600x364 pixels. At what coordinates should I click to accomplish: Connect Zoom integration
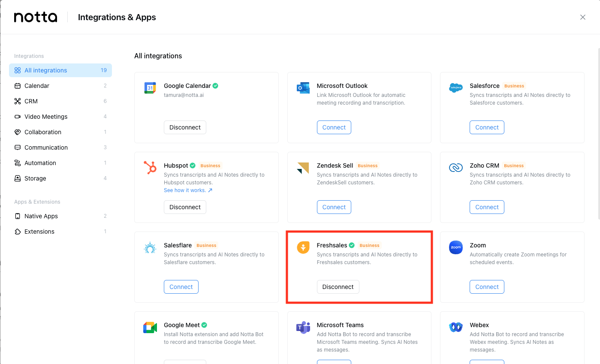point(487,287)
